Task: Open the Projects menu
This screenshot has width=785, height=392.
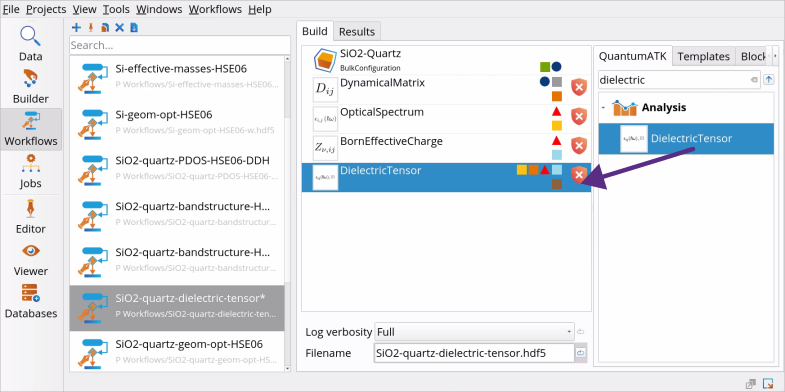Action: click(x=46, y=9)
